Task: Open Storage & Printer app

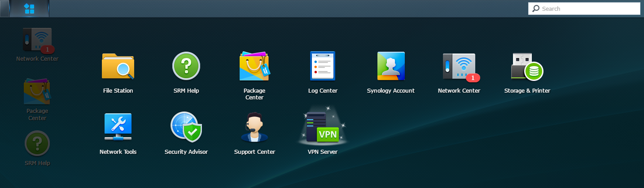Action: click(527, 67)
